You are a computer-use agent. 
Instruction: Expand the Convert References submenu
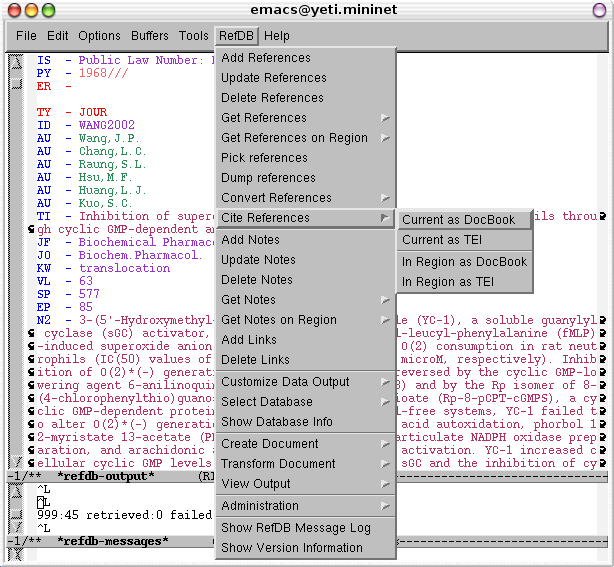point(276,198)
